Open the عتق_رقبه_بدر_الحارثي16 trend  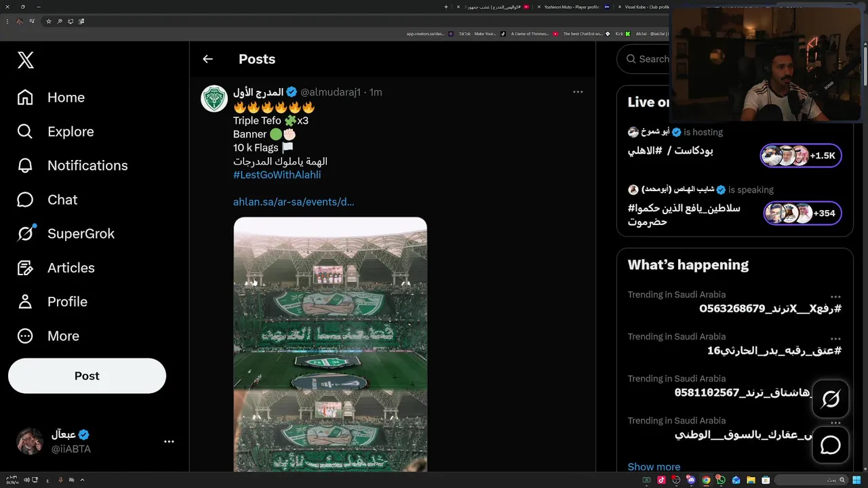click(x=774, y=350)
